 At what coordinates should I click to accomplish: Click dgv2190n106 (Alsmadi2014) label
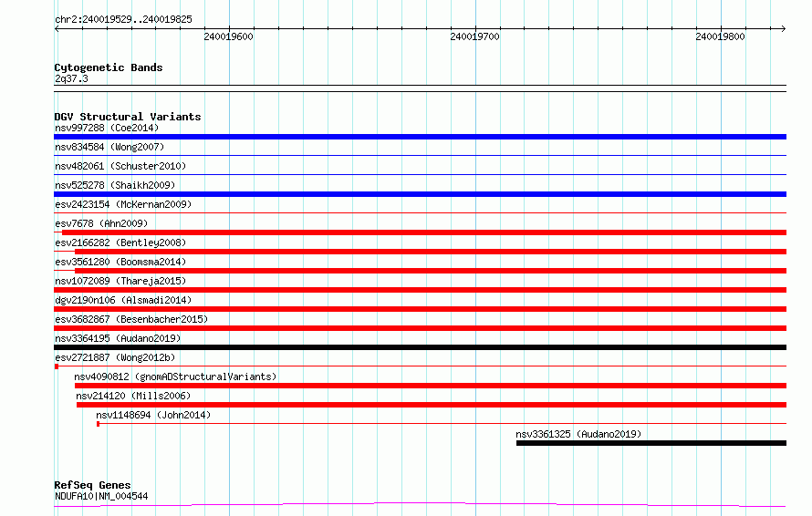point(123,300)
